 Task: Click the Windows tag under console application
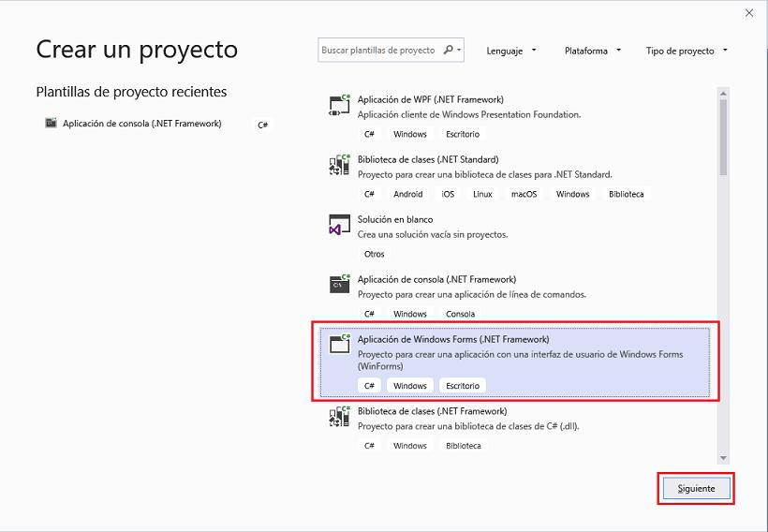tap(410, 314)
